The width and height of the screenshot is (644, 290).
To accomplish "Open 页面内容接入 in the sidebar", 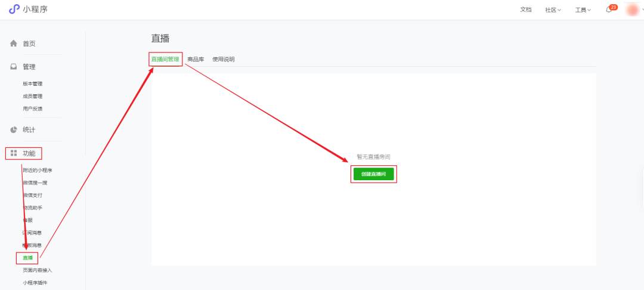I will point(38,270).
